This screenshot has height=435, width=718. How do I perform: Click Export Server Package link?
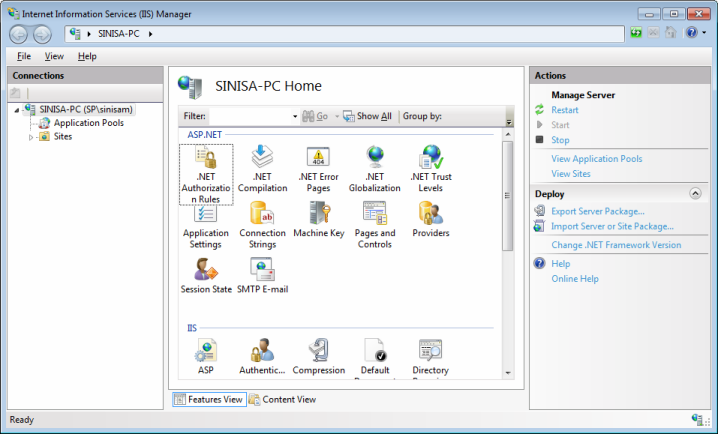tap(598, 211)
